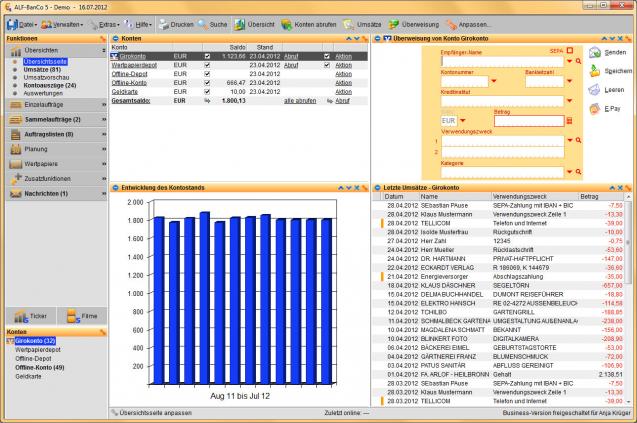637x423 pixels.
Task: Click the Überweisung toolbar icon
Action: pyautogui.click(x=393, y=25)
